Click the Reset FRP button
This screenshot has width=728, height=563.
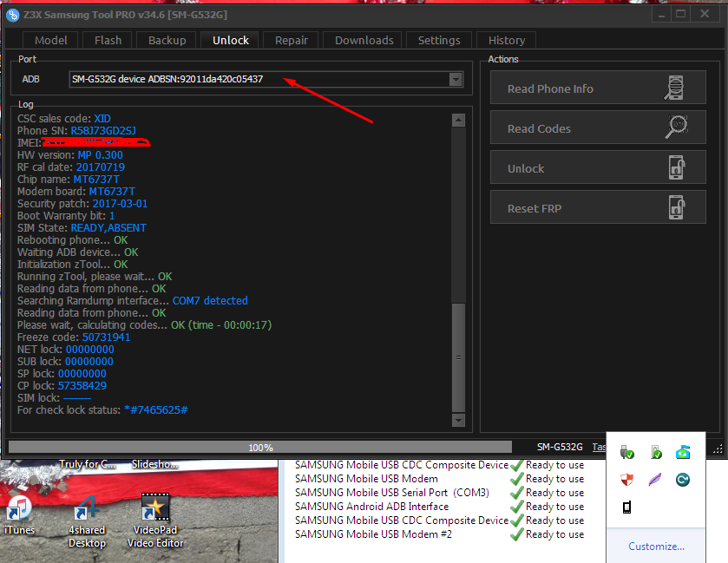click(598, 207)
